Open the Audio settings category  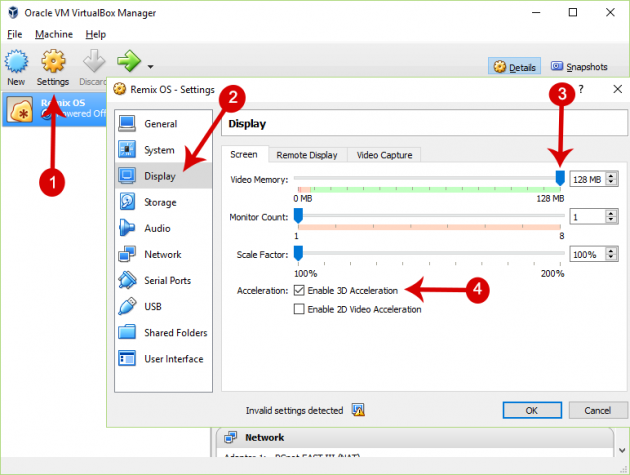[x=157, y=228]
